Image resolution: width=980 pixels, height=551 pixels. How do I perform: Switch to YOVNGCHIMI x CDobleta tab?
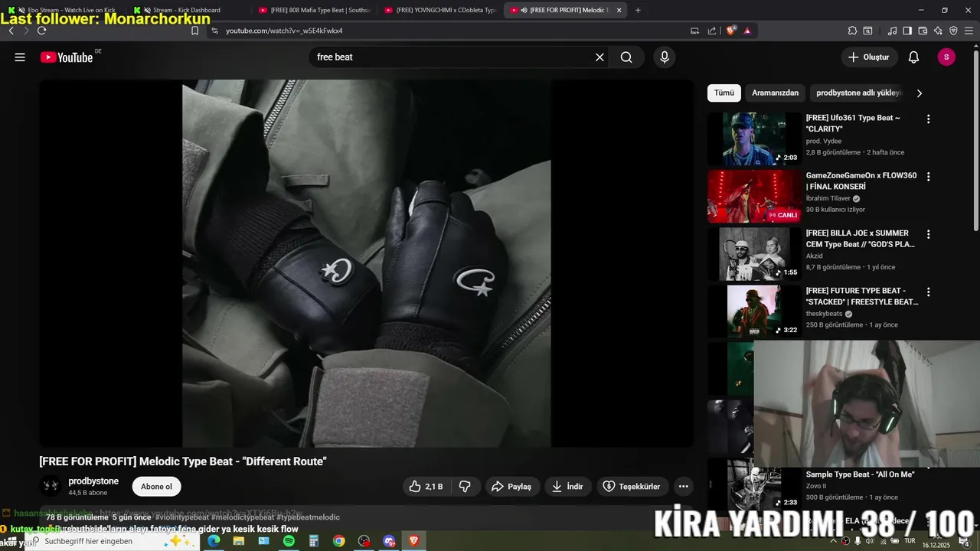point(439,10)
